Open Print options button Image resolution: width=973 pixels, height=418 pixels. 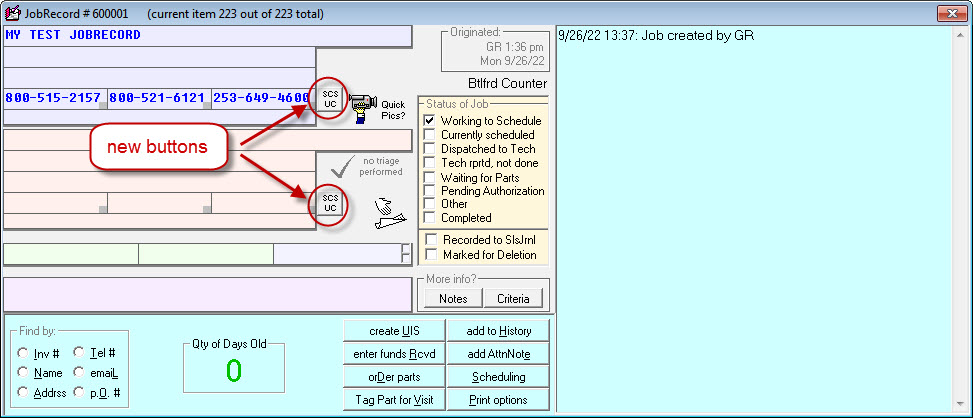(x=498, y=400)
